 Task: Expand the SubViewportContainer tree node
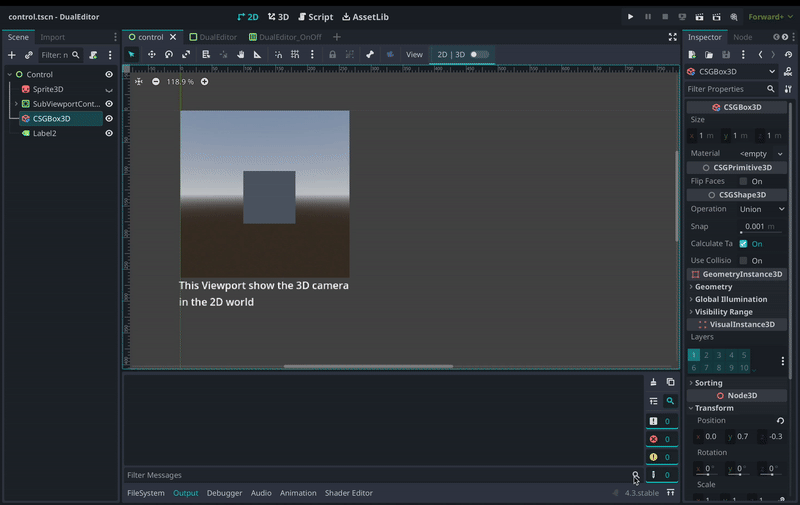(15, 104)
